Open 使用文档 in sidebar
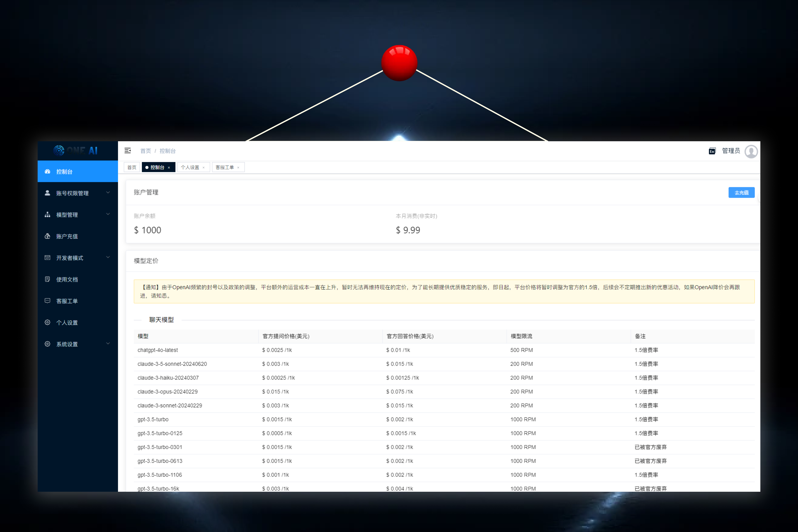The height and width of the screenshot is (532, 798). pyautogui.click(x=67, y=280)
